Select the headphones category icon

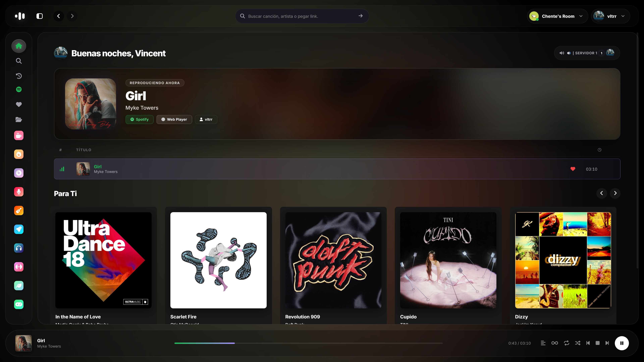click(19, 248)
